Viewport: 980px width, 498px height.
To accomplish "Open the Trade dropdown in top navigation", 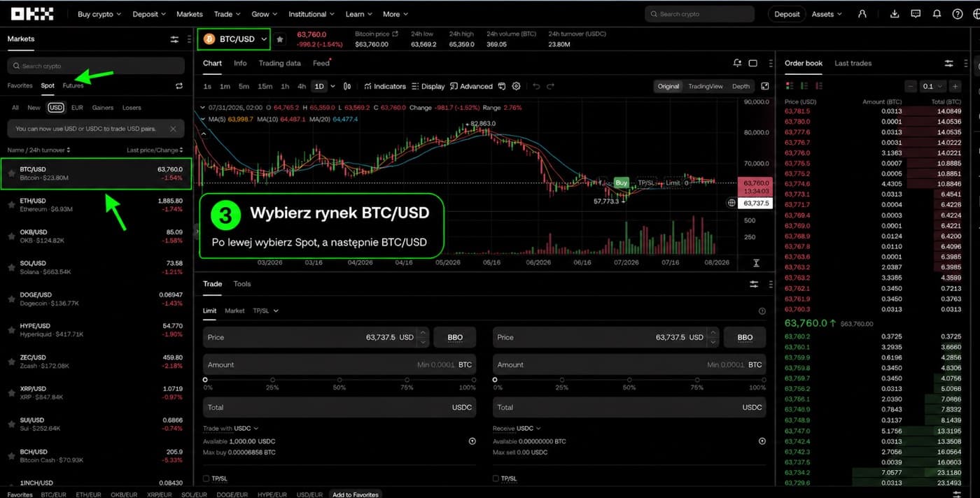I will [227, 14].
